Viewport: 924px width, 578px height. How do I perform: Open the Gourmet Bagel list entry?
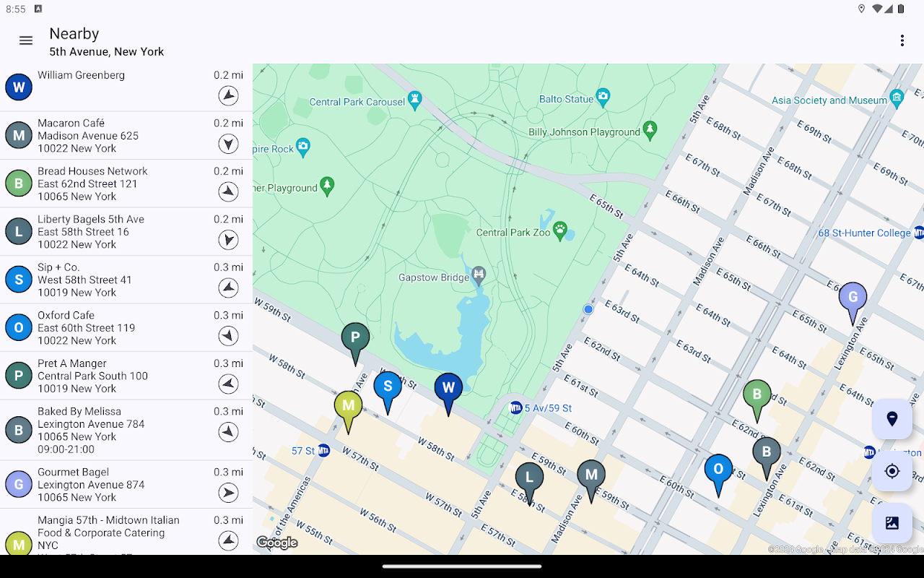pos(126,485)
